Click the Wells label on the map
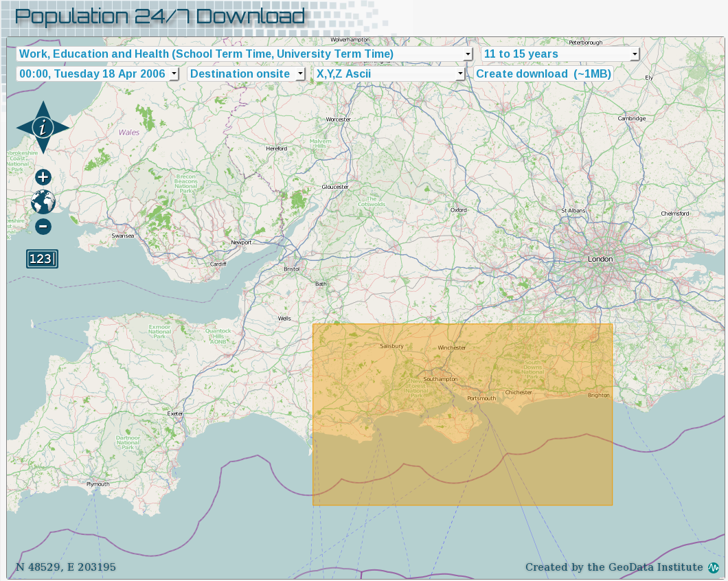This screenshot has width=728, height=581. [x=284, y=319]
